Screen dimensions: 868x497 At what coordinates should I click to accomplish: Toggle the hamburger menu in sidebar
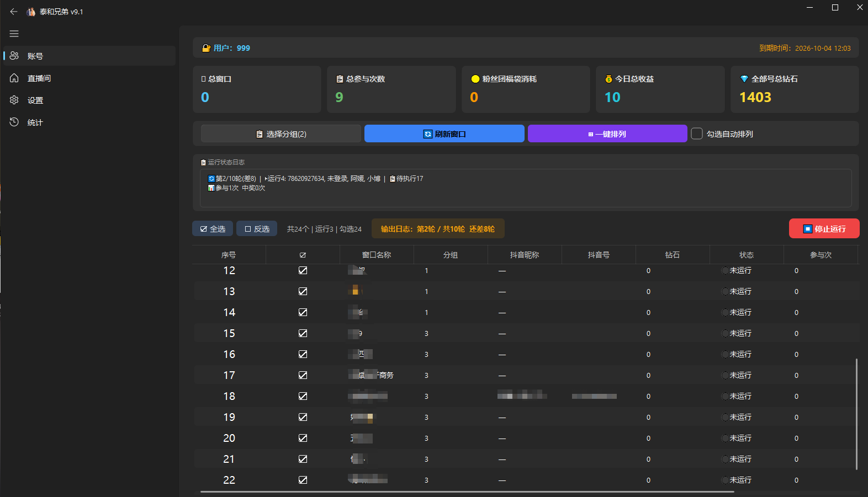coord(14,34)
